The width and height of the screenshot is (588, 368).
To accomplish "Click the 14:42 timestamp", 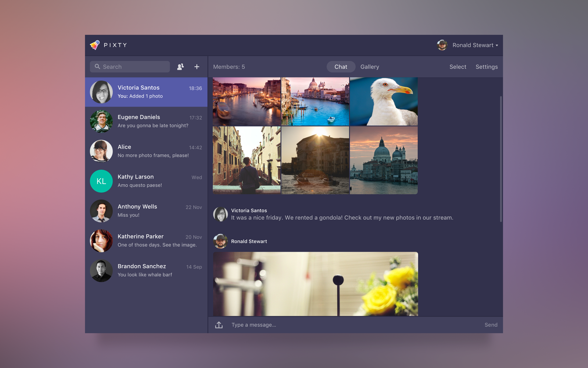I will (x=196, y=148).
